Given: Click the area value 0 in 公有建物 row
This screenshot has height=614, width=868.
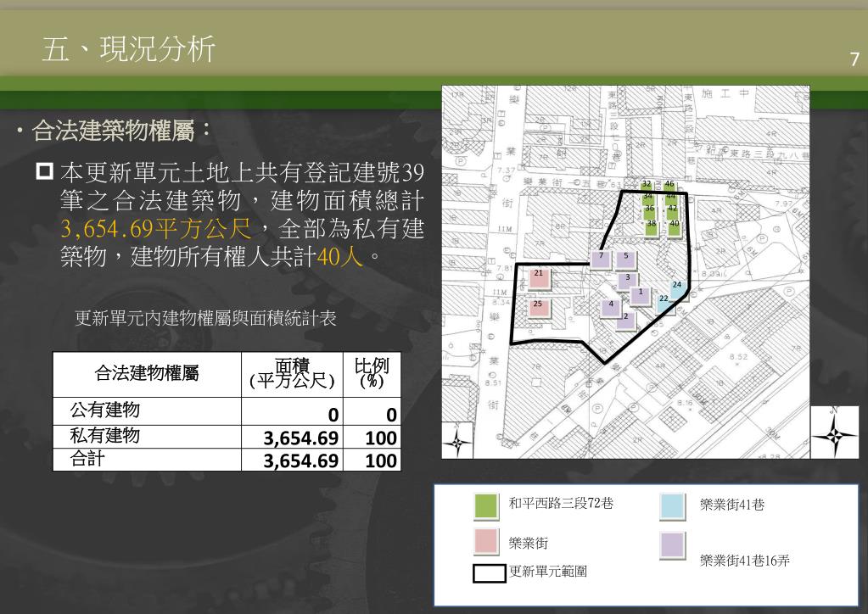Looking at the screenshot, I should click(x=333, y=415).
